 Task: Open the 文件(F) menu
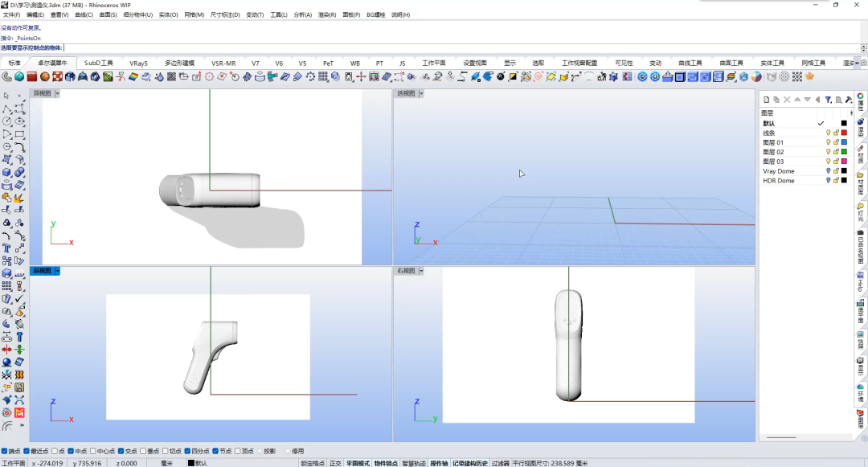[x=11, y=15]
